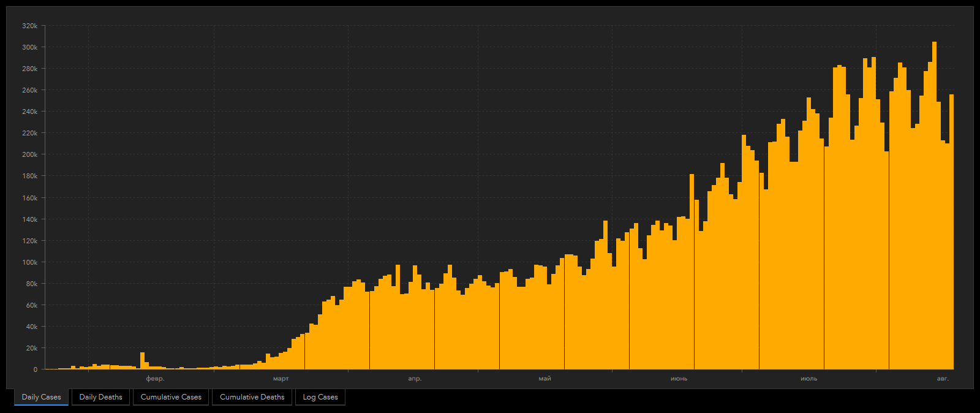Click the 80k y-axis label
The width and height of the screenshot is (980, 413).
tap(32, 284)
